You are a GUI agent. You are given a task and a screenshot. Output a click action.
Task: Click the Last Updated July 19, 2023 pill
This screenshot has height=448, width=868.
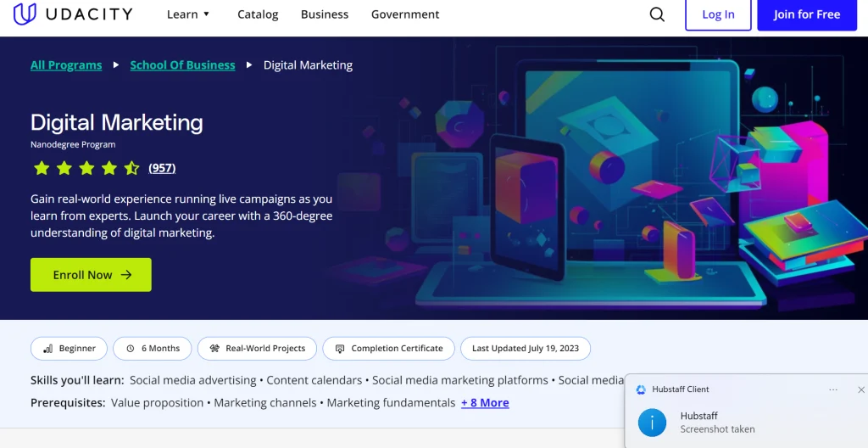526,349
